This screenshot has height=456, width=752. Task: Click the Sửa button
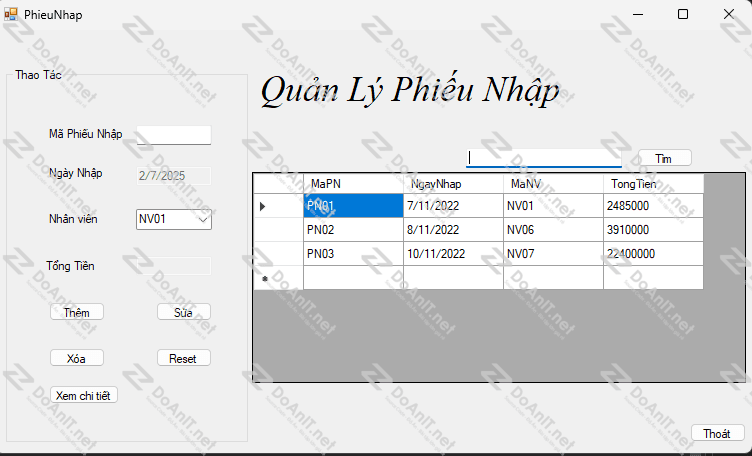pyautogui.click(x=184, y=312)
